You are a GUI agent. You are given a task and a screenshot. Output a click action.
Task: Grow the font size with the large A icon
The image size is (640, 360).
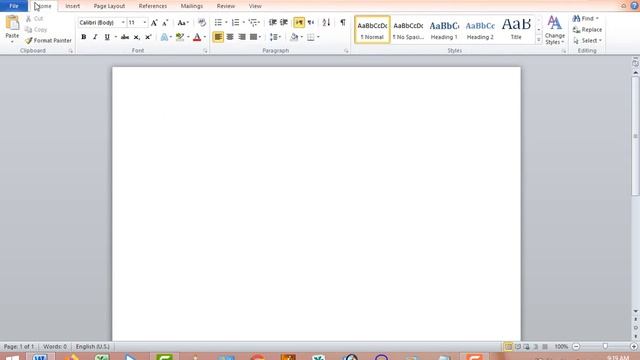pyautogui.click(x=154, y=23)
